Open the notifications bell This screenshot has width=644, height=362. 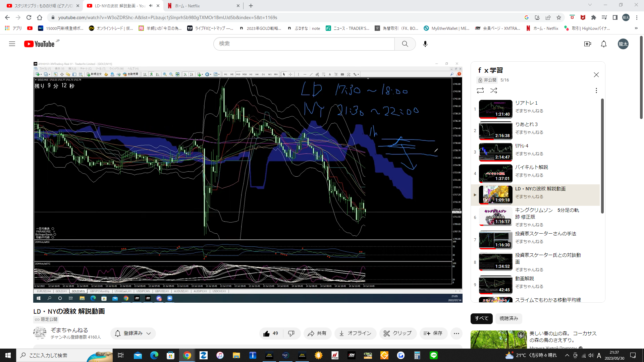pos(603,44)
